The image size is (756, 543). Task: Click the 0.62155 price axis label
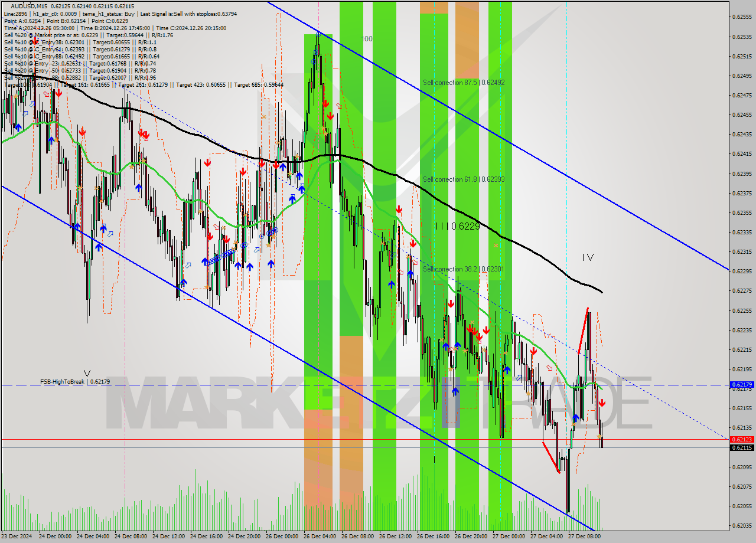click(742, 408)
